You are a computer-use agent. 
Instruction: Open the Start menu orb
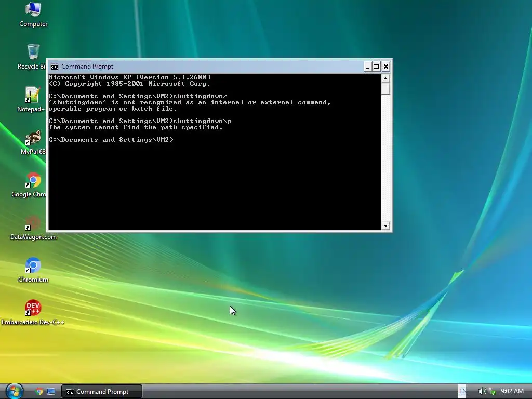15,391
